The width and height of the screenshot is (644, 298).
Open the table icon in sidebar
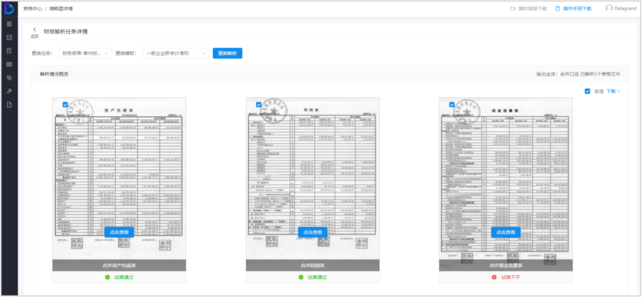(x=9, y=64)
